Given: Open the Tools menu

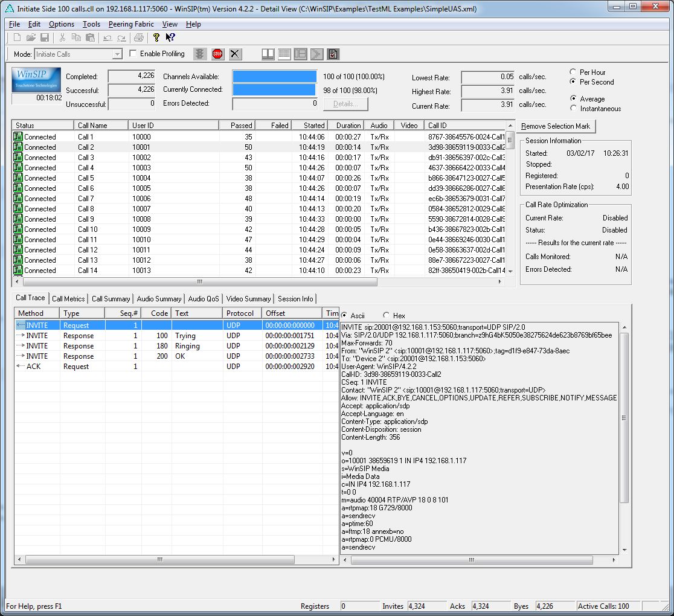Looking at the screenshot, I should 91,24.
